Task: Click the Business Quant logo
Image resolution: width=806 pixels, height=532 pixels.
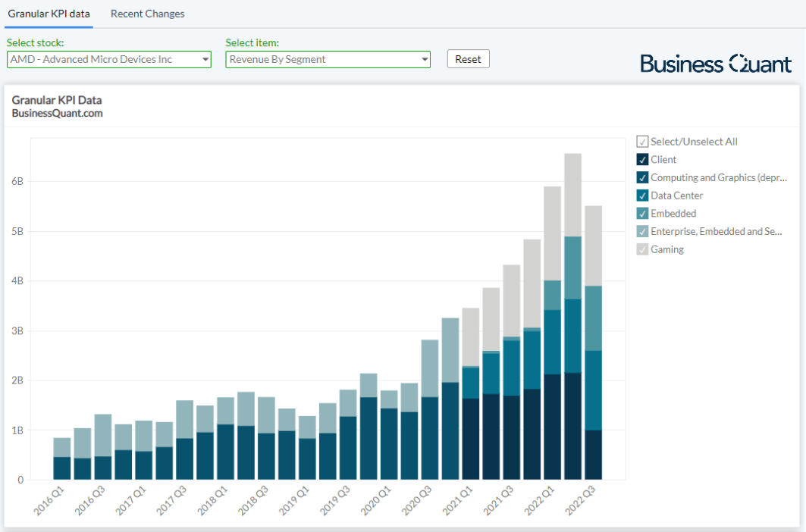Action: pos(716,64)
